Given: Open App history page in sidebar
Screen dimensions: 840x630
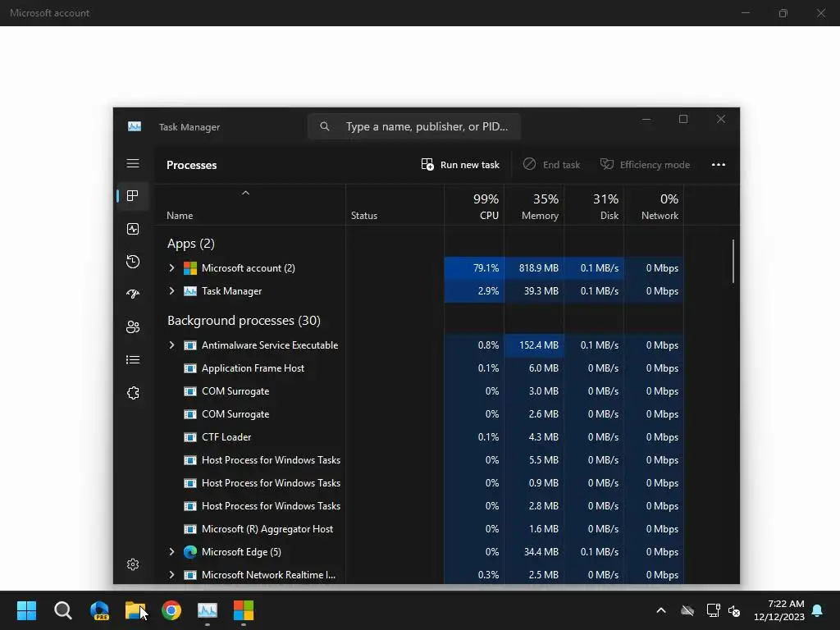Looking at the screenshot, I should (x=133, y=262).
